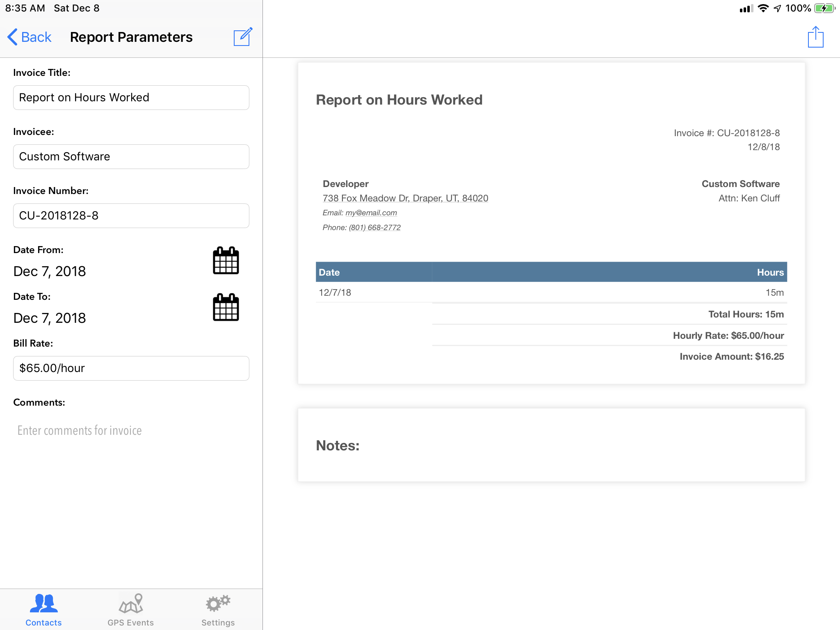Open Date From calendar picker
Image resolution: width=840 pixels, height=630 pixels.
click(x=226, y=260)
